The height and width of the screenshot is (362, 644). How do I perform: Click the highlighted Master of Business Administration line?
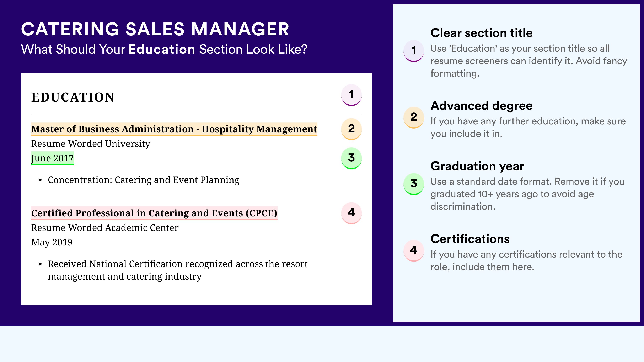(x=174, y=129)
